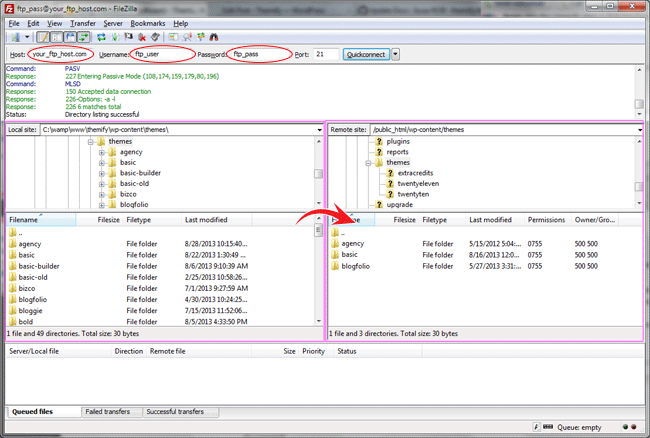Image resolution: width=650 pixels, height=438 pixels.
Task: Toggle the transfer queue display
Action: [84, 37]
